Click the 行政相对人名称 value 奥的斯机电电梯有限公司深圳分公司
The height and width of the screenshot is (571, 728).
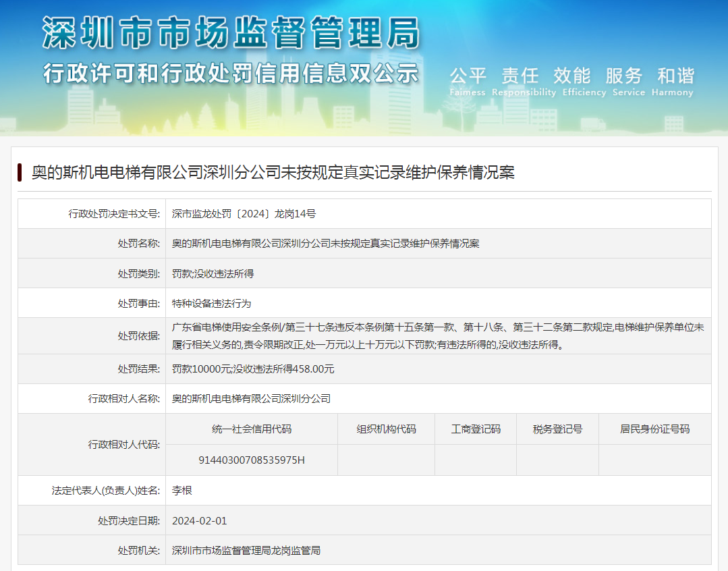251,399
